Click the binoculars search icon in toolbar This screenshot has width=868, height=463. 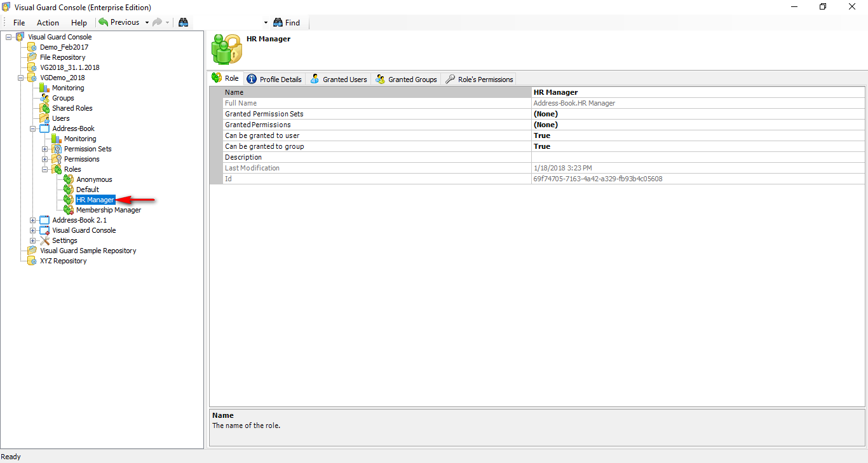183,22
